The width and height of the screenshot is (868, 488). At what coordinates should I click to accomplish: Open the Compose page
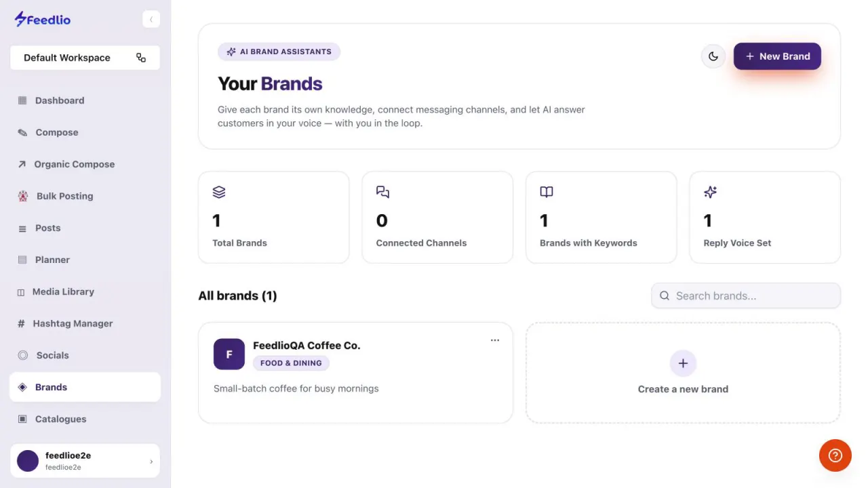click(x=85, y=132)
